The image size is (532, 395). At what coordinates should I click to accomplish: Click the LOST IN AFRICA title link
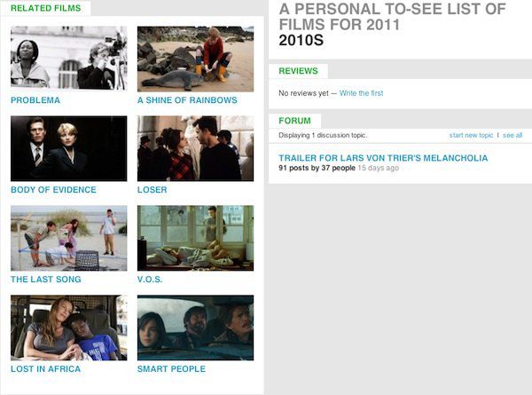pos(46,369)
